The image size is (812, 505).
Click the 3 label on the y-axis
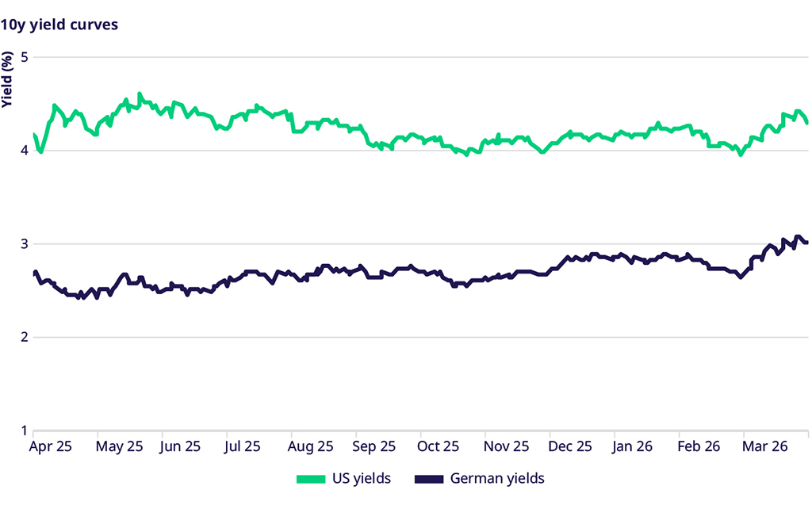pos(25,244)
